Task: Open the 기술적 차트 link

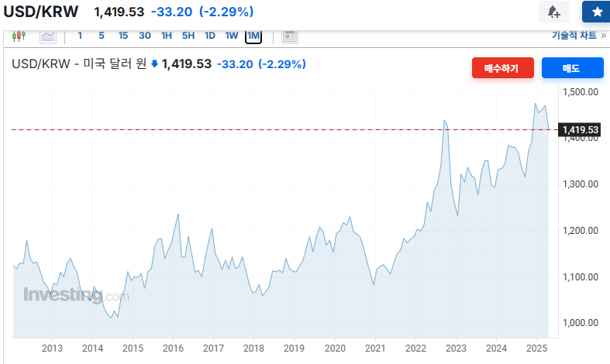Action: pyautogui.click(x=579, y=36)
